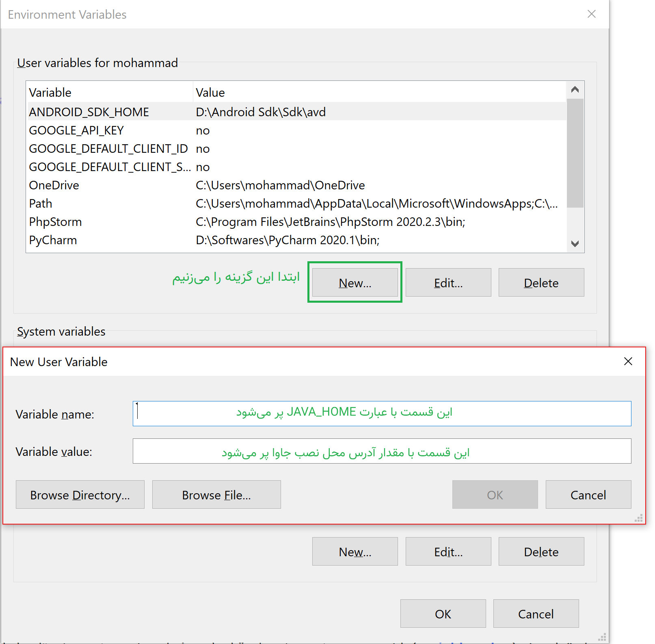Click OK in Environment Variables window
Screen dimensions: 655x644
pos(443,614)
